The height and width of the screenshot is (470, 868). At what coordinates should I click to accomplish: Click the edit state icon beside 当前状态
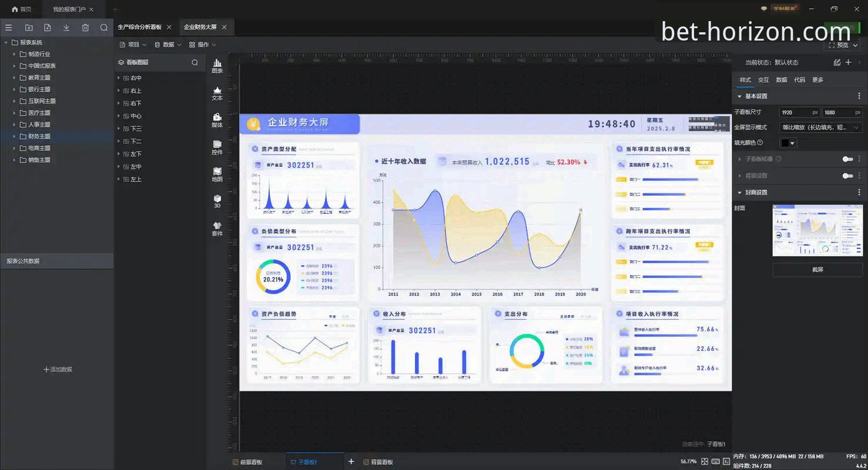click(x=837, y=62)
